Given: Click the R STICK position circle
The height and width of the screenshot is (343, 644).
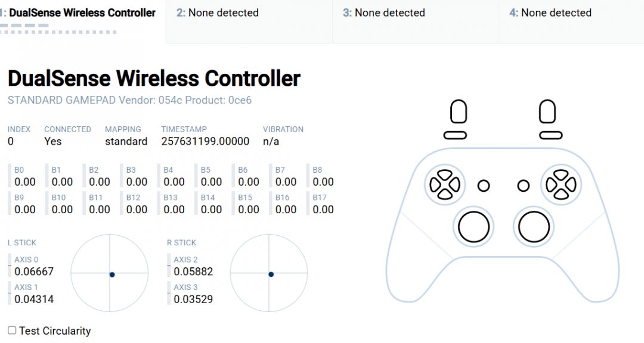Looking at the screenshot, I should click(x=270, y=273).
